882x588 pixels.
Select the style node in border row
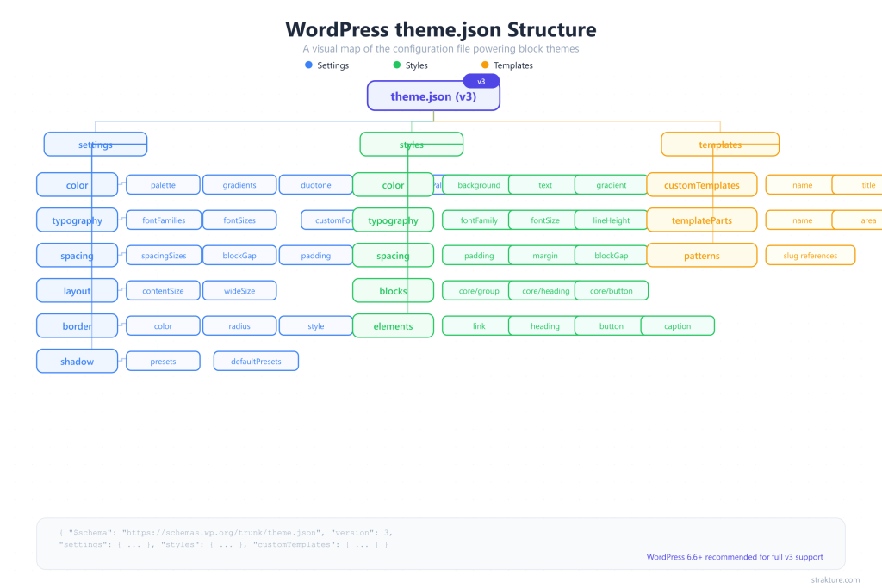pos(315,326)
